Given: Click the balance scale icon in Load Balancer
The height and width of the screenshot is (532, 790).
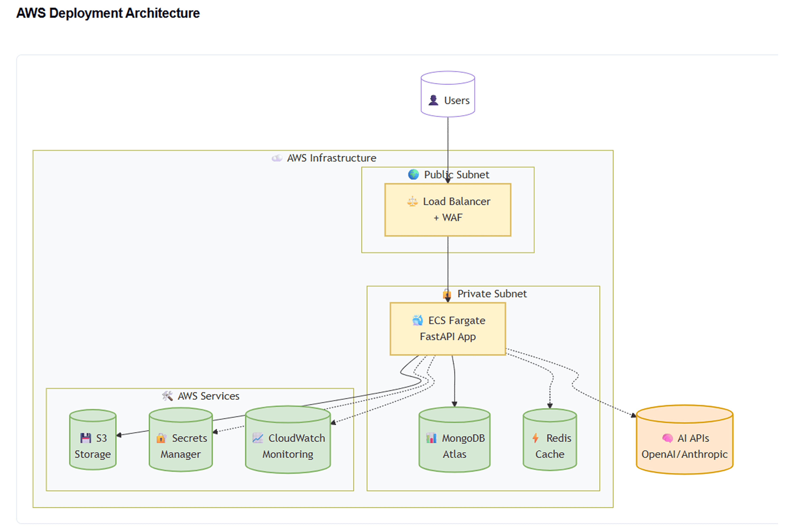Looking at the screenshot, I should (412, 201).
